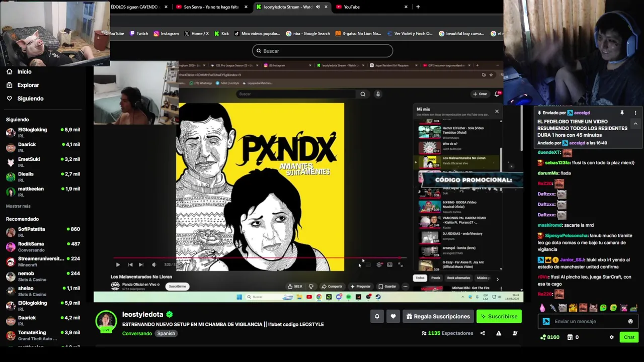644x362 pixels.
Task: Expand Mostrar más in followed channels
Action: point(18,206)
